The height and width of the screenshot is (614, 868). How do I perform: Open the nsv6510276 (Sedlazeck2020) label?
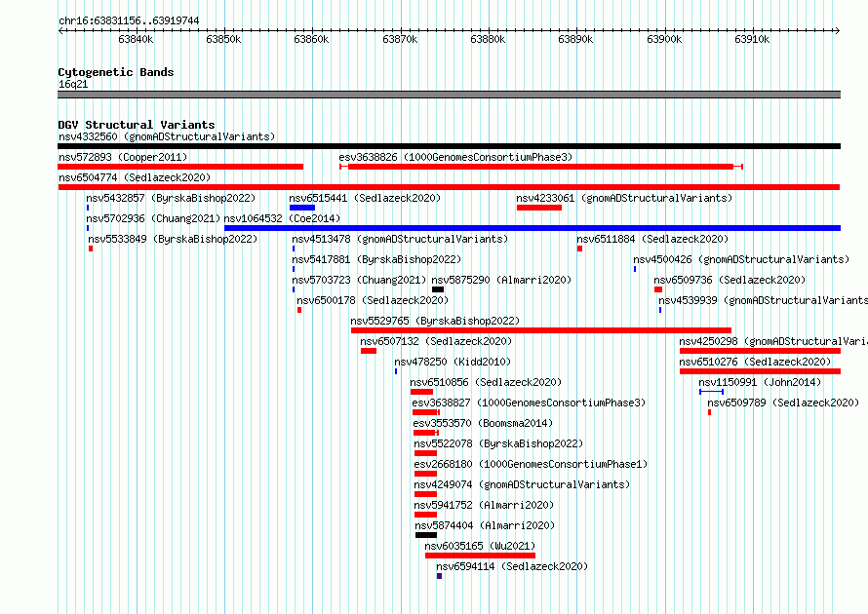pyautogui.click(x=755, y=362)
